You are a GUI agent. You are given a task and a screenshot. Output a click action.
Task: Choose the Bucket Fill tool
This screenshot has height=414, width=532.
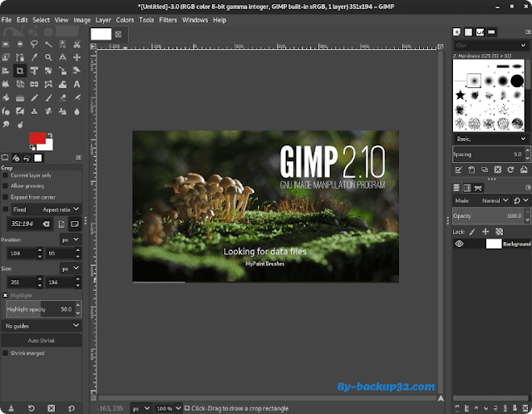pos(6,98)
